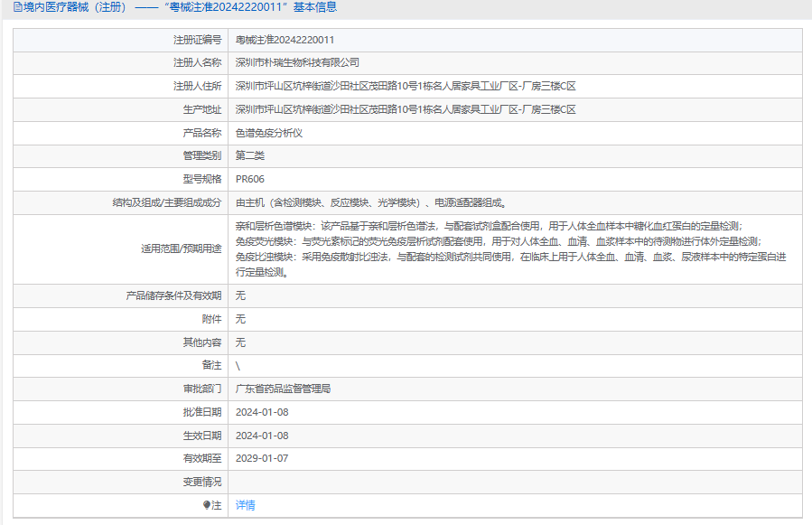The width and height of the screenshot is (812, 525).
Task: Select the 生产地址 address value
Action: tap(406, 109)
